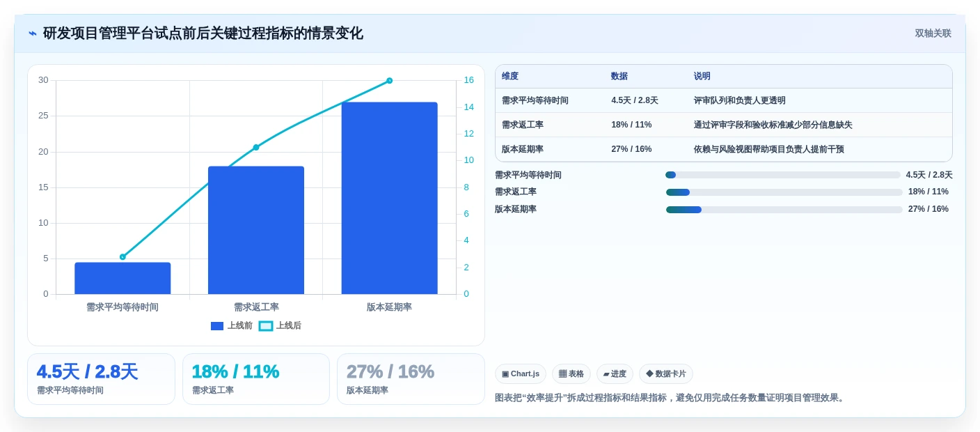Viewport: 980px width, 432px height.
Task: Open the 4.5天 / 2.8天 stat card
Action: [101, 379]
